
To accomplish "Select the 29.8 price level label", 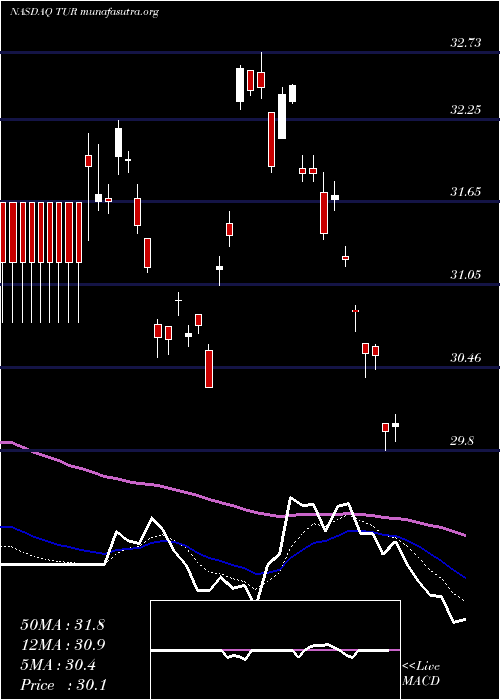I will click(462, 441).
